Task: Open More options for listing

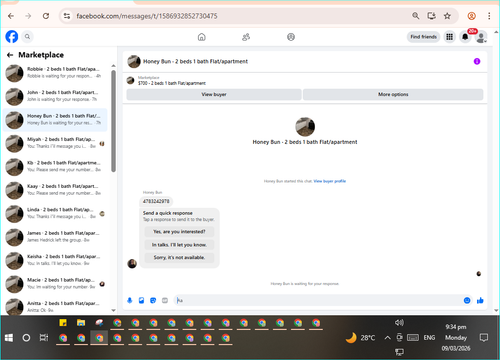Action: (x=393, y=94)
